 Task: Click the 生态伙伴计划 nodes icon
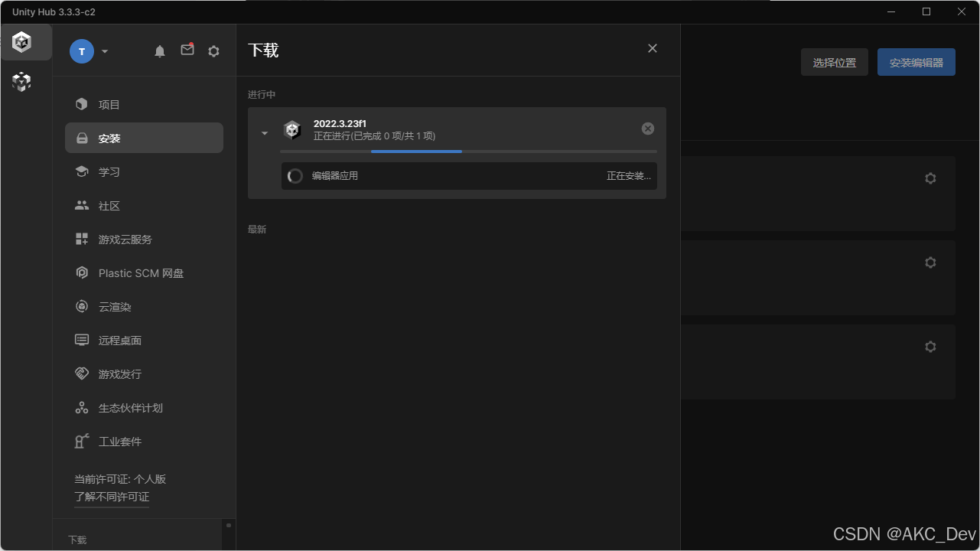[82, 408]
